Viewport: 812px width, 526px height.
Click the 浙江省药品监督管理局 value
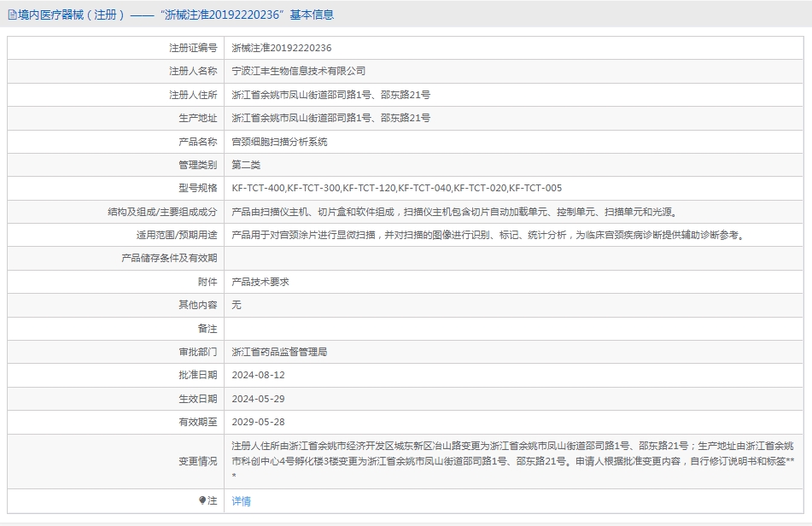pyautogui.click(x=280, y=352)
